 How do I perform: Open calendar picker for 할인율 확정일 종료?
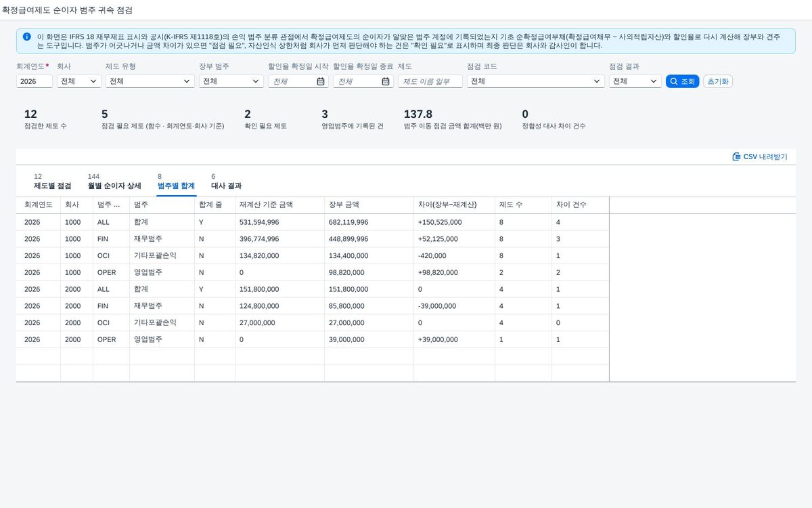coord(386,81)
